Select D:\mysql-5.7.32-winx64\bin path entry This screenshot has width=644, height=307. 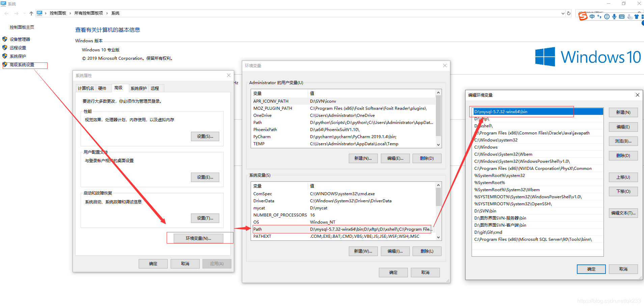538,111
